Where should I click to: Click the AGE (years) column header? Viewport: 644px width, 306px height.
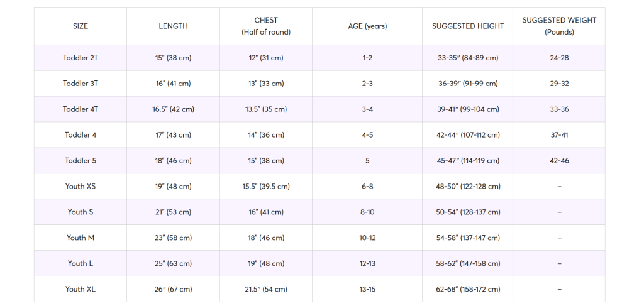pos(367,26)
